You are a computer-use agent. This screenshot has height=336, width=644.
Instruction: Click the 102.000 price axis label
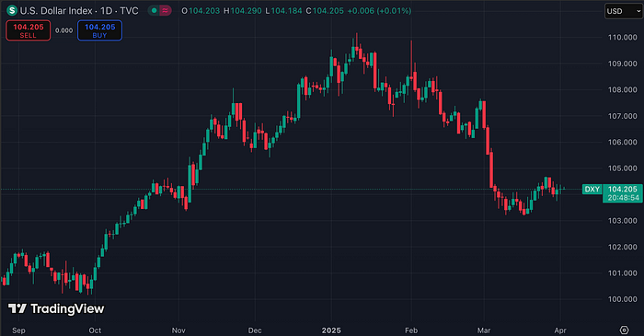coord(623,247)
